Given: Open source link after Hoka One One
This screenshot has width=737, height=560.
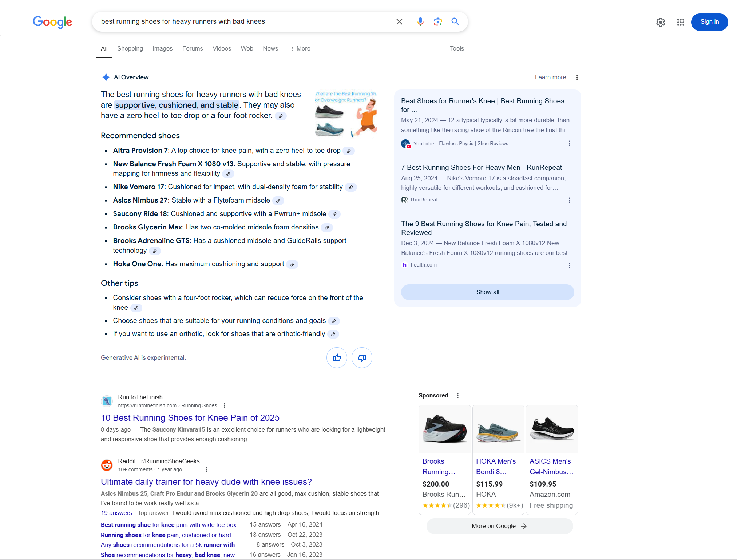Looking at the screenshot, I should 292,264.
